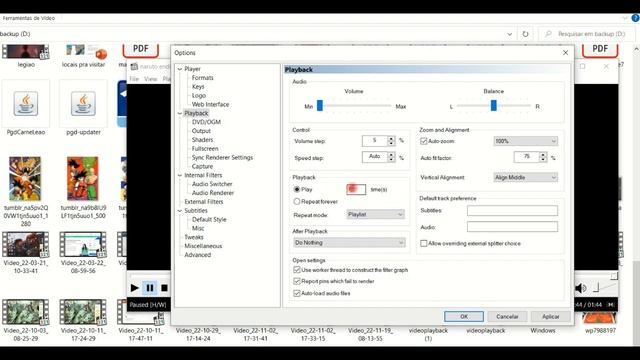Click the Stop button in the media player
Viewport: 640px width, 360px height.
[x=164, y=288]
